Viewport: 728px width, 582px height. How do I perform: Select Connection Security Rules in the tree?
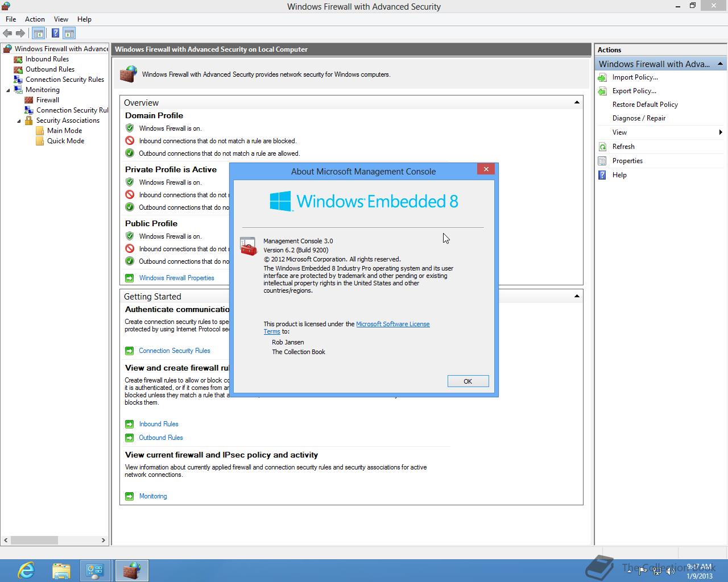pos(65,80)
